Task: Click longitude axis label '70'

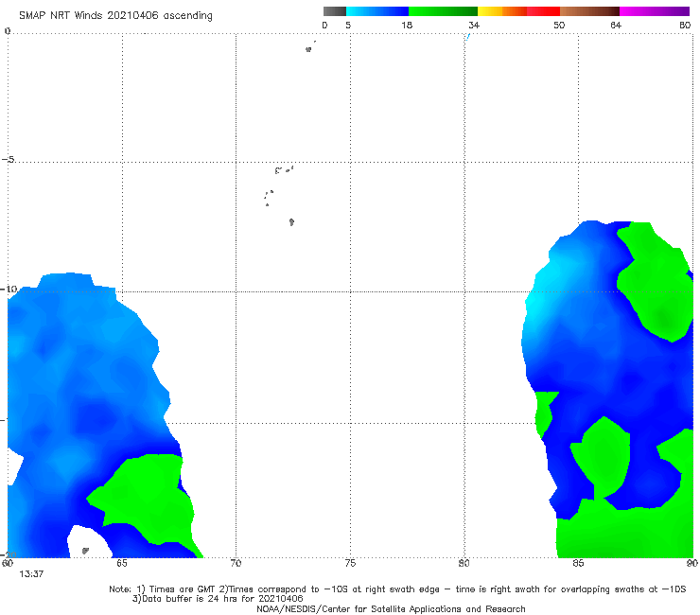Action: click(x=236, y=563)
